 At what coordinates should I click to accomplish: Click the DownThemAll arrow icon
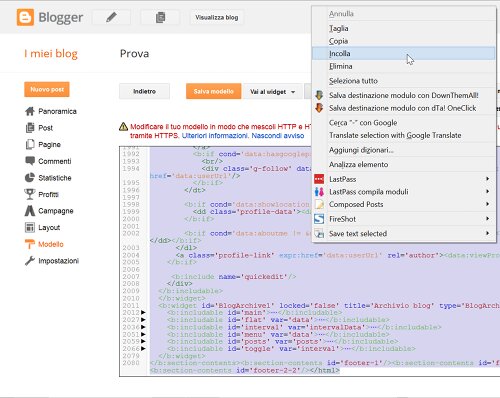click(319, 95)
